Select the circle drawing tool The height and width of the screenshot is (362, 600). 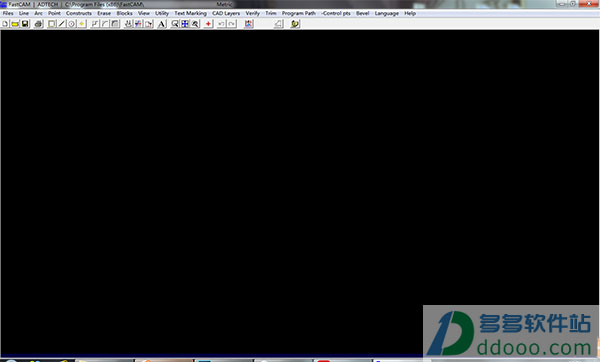coord(72,24)
